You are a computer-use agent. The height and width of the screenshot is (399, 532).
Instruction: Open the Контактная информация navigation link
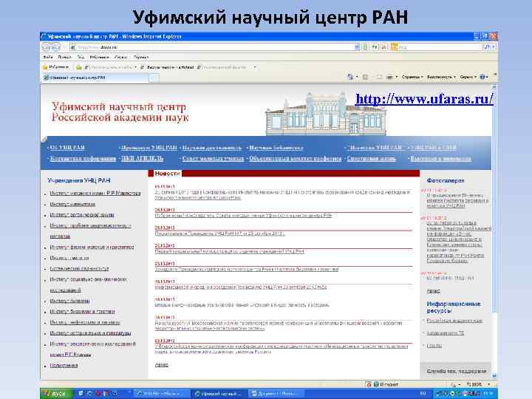tap(83, 158)
